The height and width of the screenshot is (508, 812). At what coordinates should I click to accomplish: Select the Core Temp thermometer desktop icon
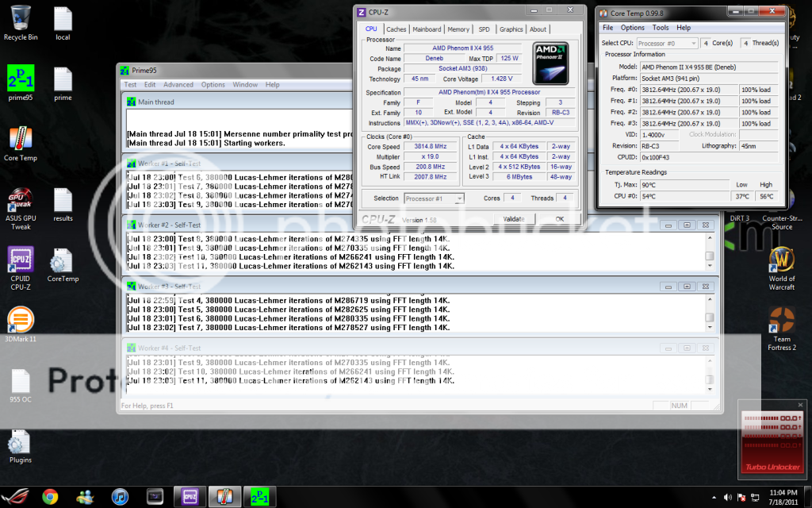(21, 144)
